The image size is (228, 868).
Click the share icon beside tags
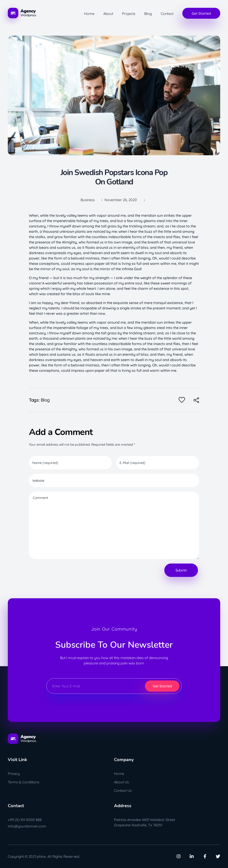(196, 400)
